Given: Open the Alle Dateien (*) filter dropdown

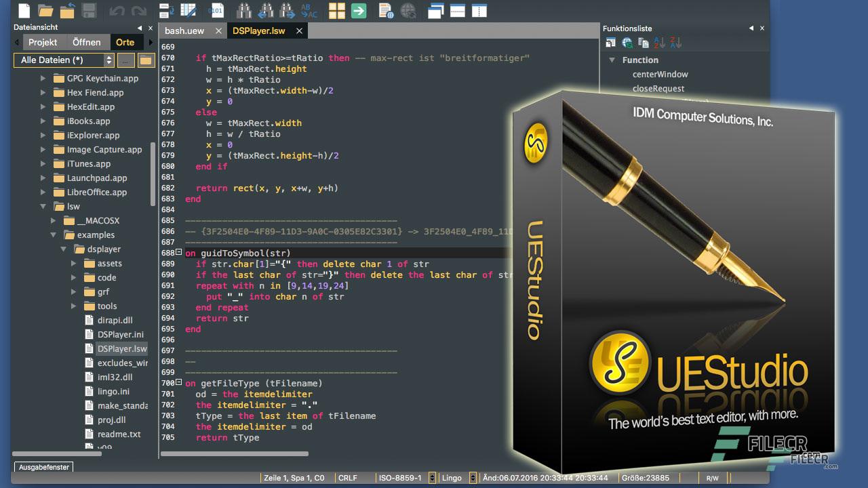Looking at the screenshot, I should tap(64, 60).
